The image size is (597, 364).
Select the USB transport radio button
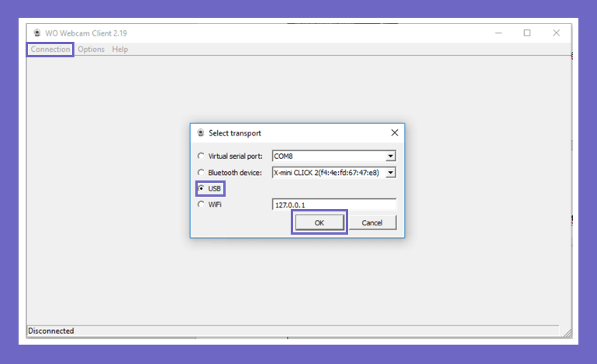click(x=201, y=188)
